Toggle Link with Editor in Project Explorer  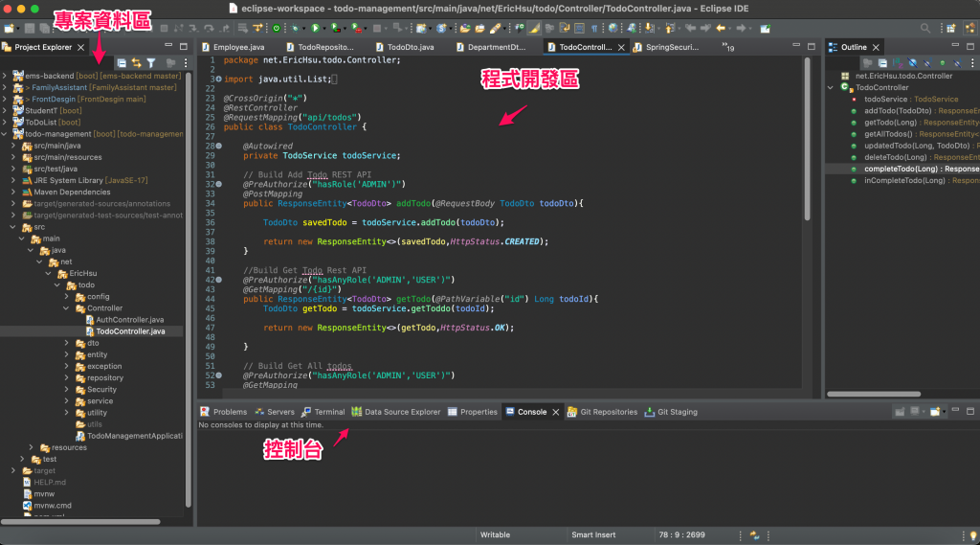tap(136, 63)
